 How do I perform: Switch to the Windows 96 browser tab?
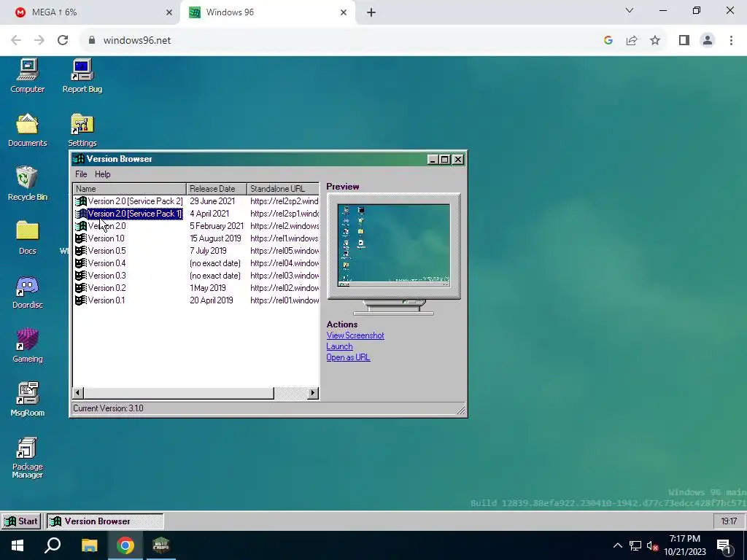(x=268, y=12)
